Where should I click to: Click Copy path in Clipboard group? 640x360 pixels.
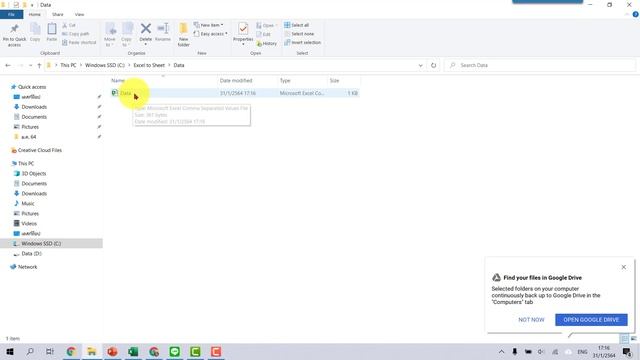[76, 34]
